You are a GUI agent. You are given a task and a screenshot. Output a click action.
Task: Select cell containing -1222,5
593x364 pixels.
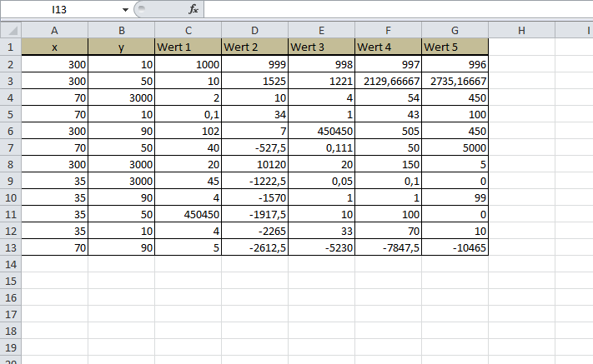tap(254, 181)
